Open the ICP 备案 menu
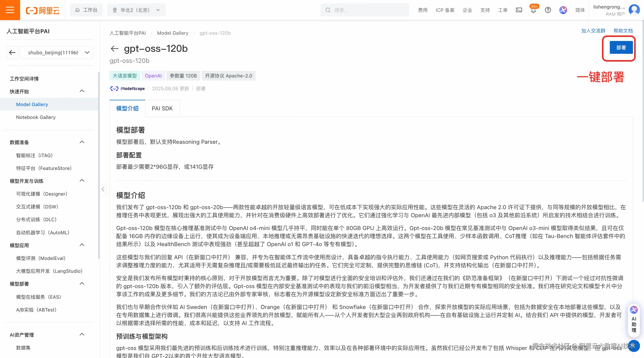The width and height of the screenshot is (644, 358). coord(445,10)
